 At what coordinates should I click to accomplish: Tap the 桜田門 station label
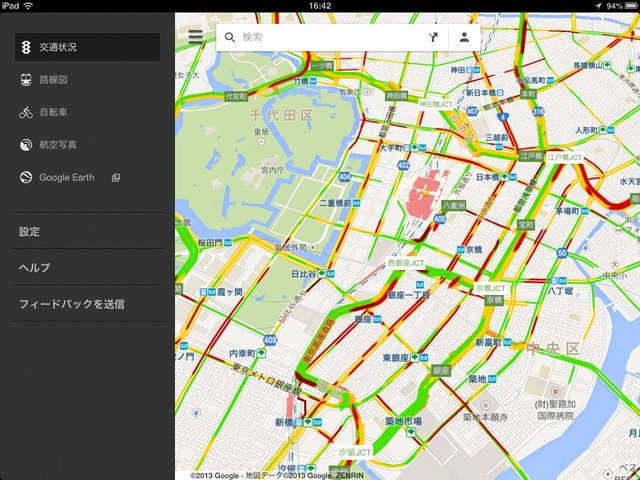210,243
